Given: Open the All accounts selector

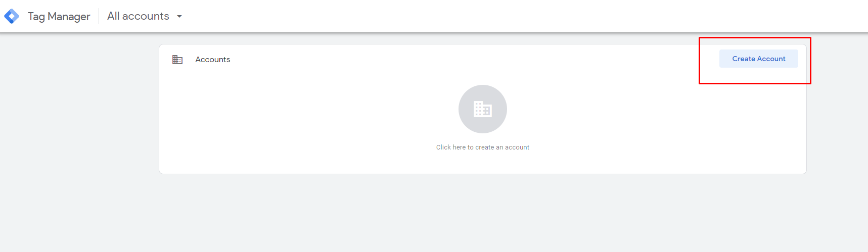Looking at the screenshot, I should pos(145,16).
